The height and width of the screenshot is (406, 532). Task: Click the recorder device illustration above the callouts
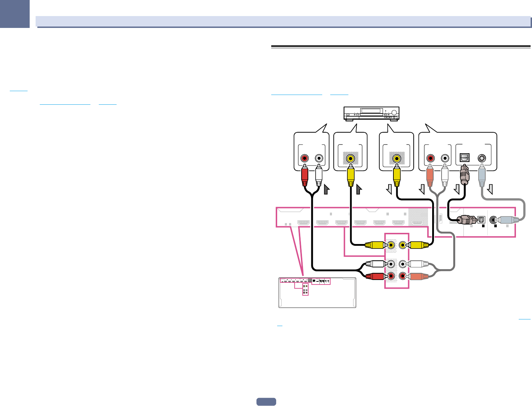tap(371, 113)
